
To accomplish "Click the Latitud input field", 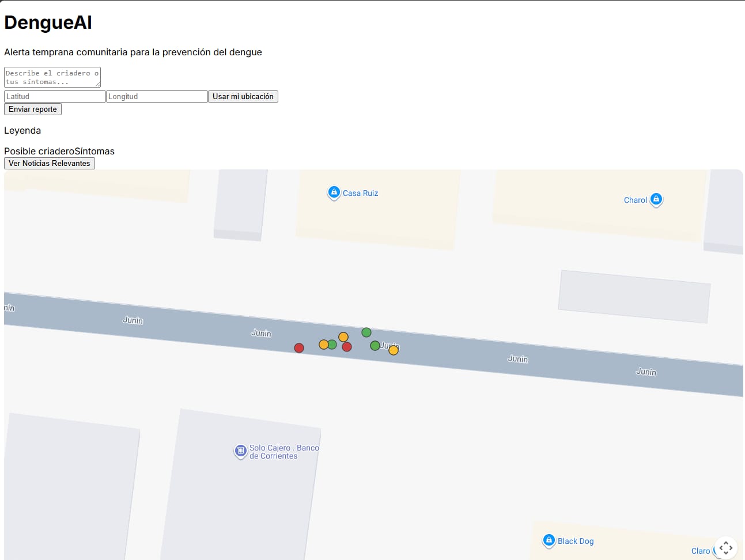I will (x=55, y=97).
